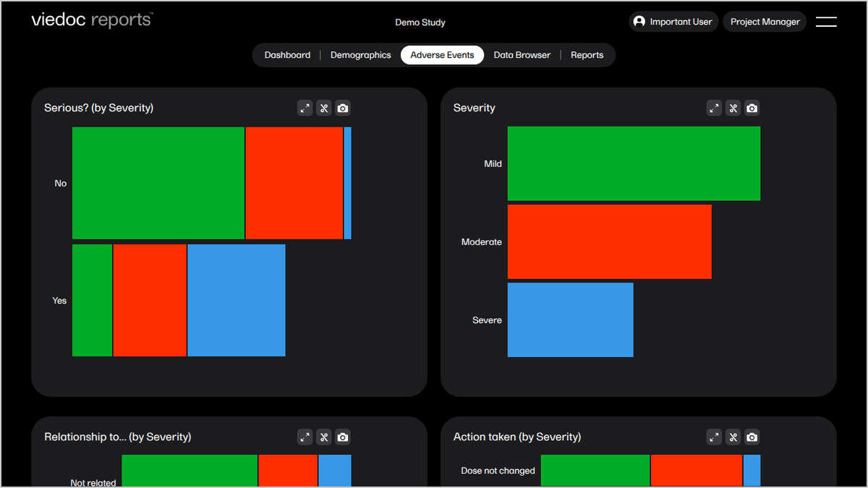Click camera icon on Action taken chart

coord(752,437)
